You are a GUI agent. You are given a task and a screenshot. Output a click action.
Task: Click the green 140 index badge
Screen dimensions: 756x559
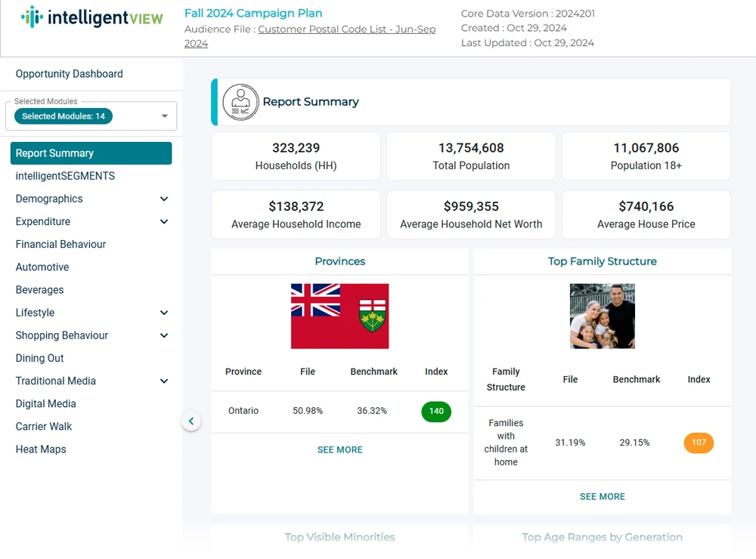click(x=436, y=412)
